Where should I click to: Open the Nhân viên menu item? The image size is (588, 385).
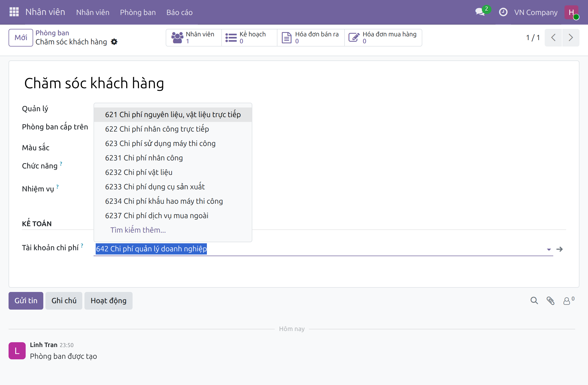93,12
